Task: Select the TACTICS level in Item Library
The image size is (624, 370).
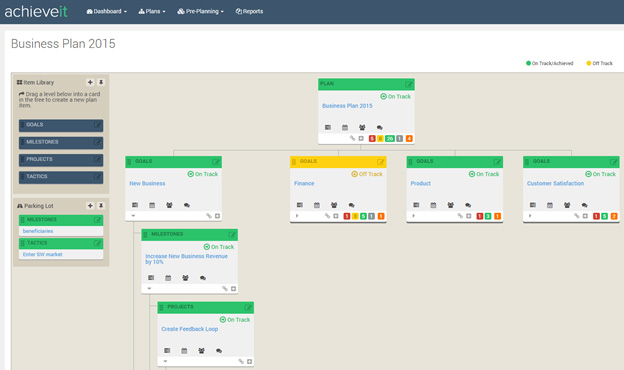Action: point(61,177)
